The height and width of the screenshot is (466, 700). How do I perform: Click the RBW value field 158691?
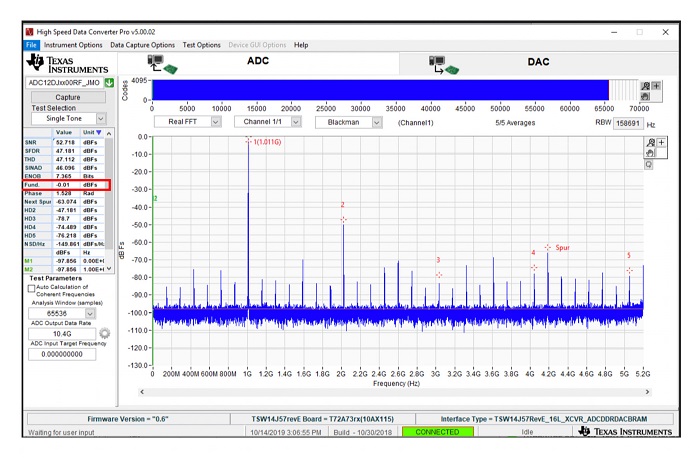628,123
